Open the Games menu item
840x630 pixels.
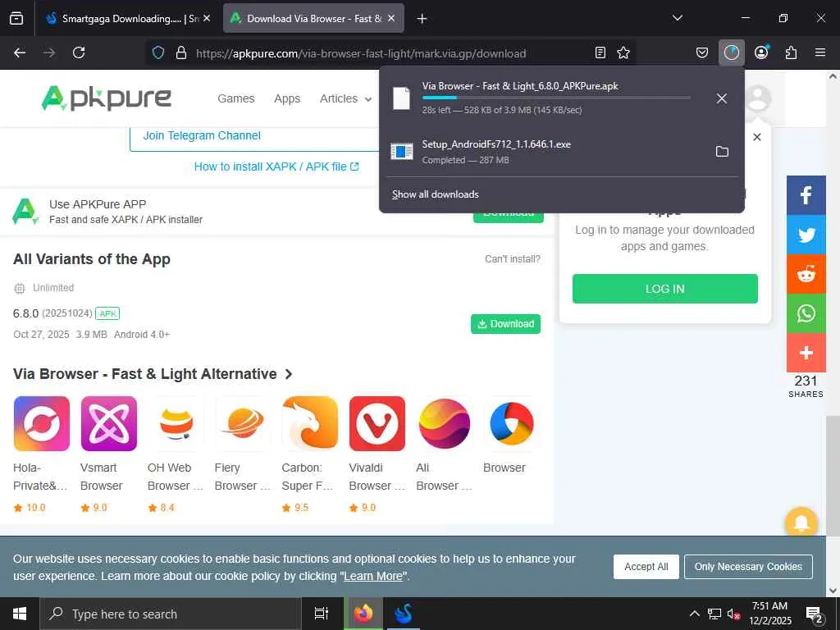235,98
